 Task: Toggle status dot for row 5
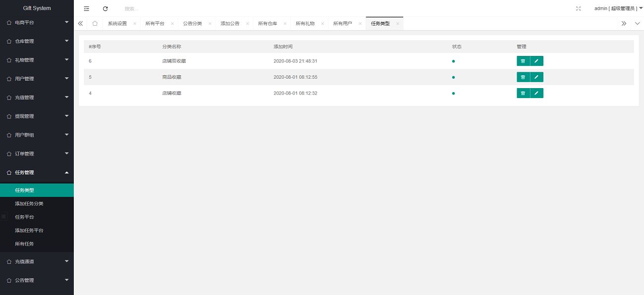click(453, 77)
